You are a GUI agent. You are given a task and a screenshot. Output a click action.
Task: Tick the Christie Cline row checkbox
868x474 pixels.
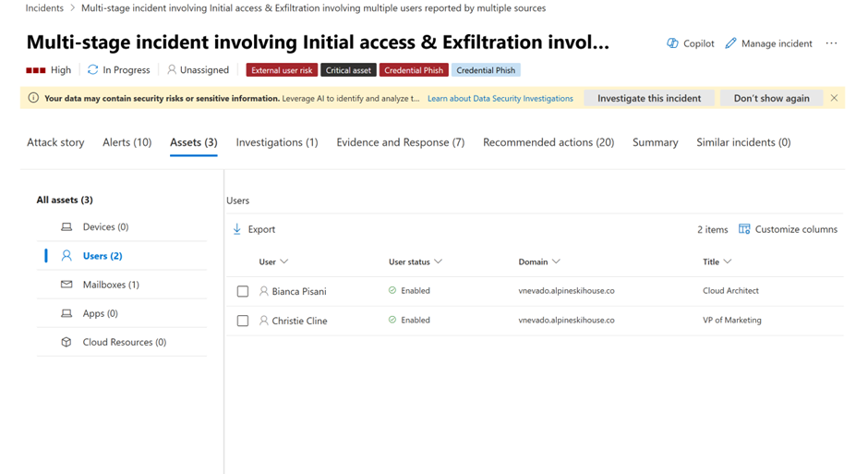[x=243, y=321]
